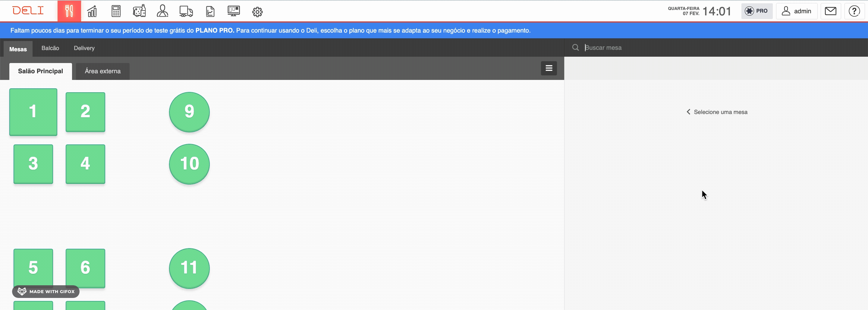Open the delivery truck icon
The width and height of the screenshot is (868, 310).
click(x=186, y=11)
